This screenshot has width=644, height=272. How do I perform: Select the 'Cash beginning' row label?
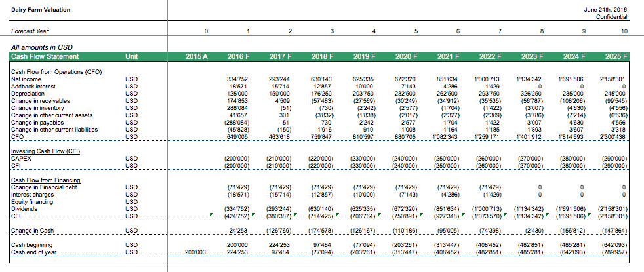[31, 245]
